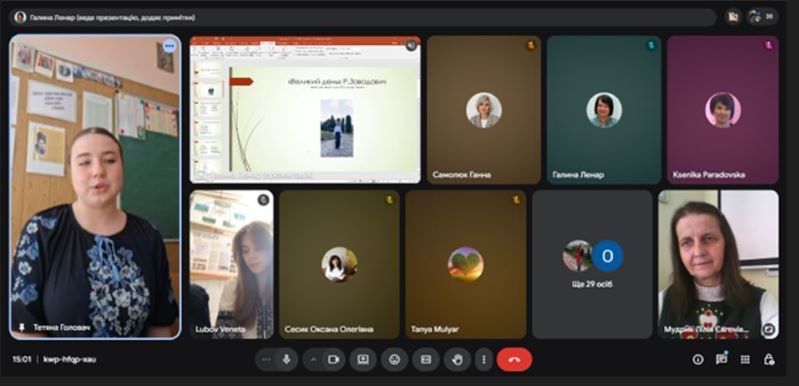Screen dimensions: 799x386
Task: Expand video settings arrow beside camera
Action: pyautogui.click(x=313, y=360)
